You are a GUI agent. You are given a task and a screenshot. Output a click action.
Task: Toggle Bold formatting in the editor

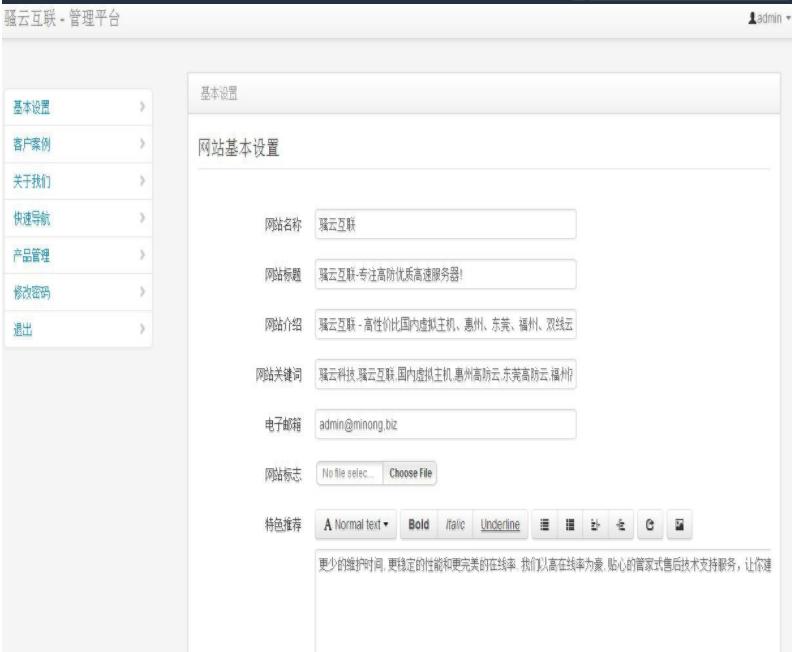coord(419,524)
